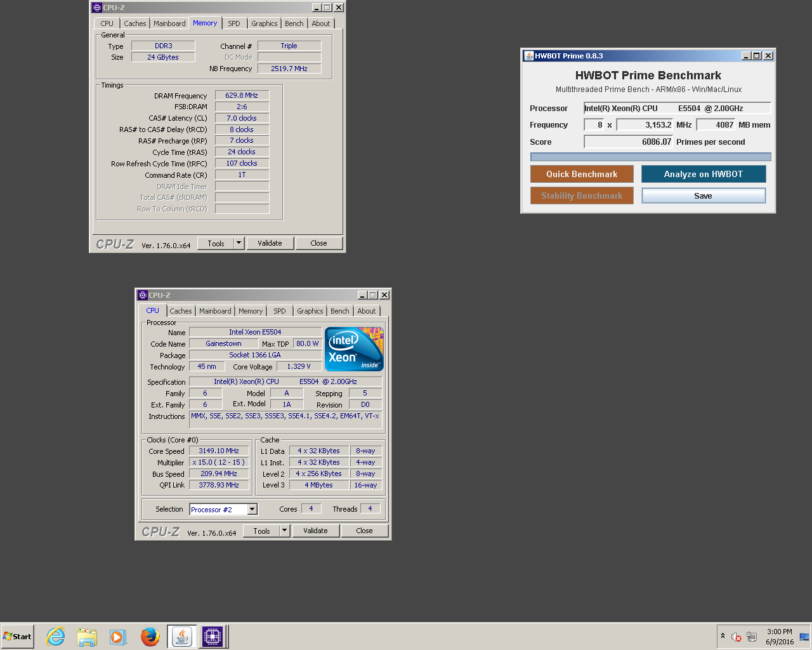The width and height of the screenshot is (812, 650).
Task: Show hidden tray icons arrow
Action: click(723, 636)
